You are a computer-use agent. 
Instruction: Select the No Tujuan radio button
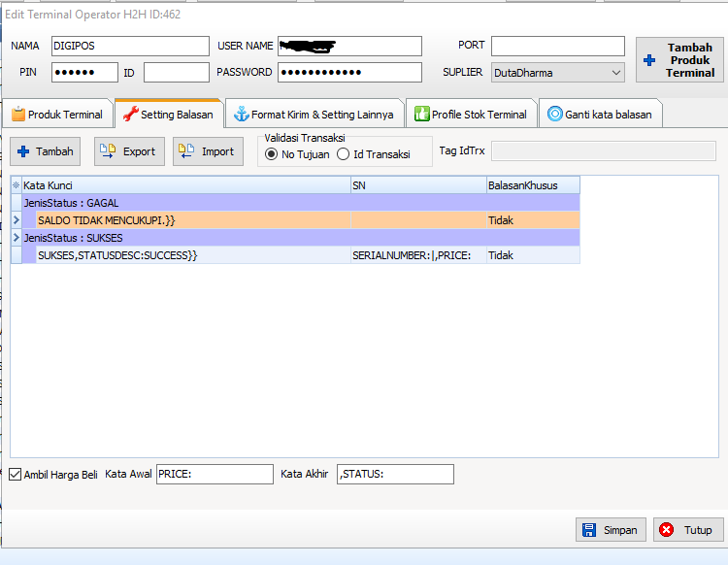271,154
